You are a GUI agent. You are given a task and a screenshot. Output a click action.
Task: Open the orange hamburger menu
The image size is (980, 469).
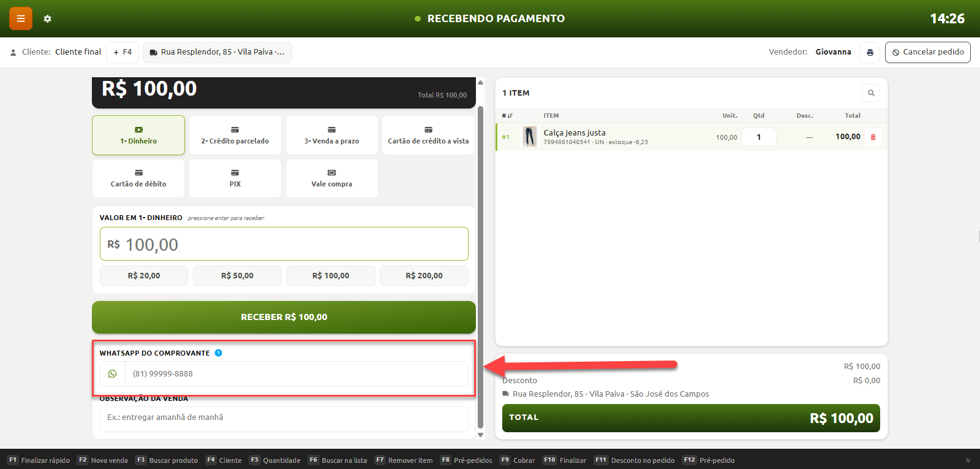point(21,18)
